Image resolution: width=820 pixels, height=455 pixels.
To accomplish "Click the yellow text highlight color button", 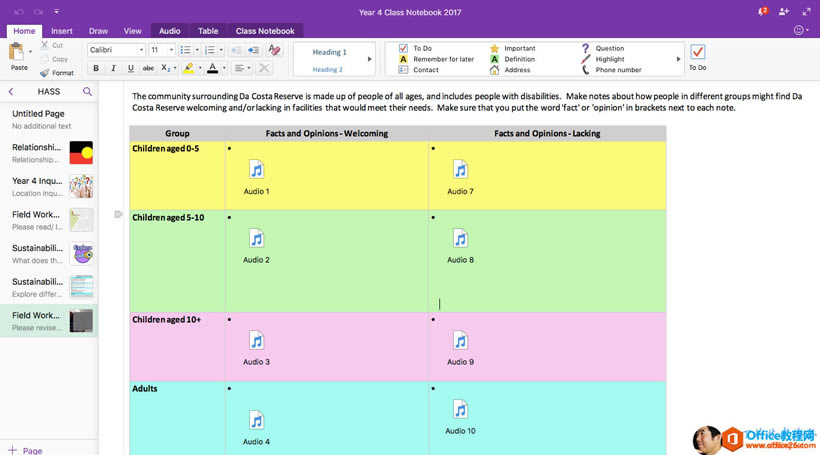I will (188, 68).
